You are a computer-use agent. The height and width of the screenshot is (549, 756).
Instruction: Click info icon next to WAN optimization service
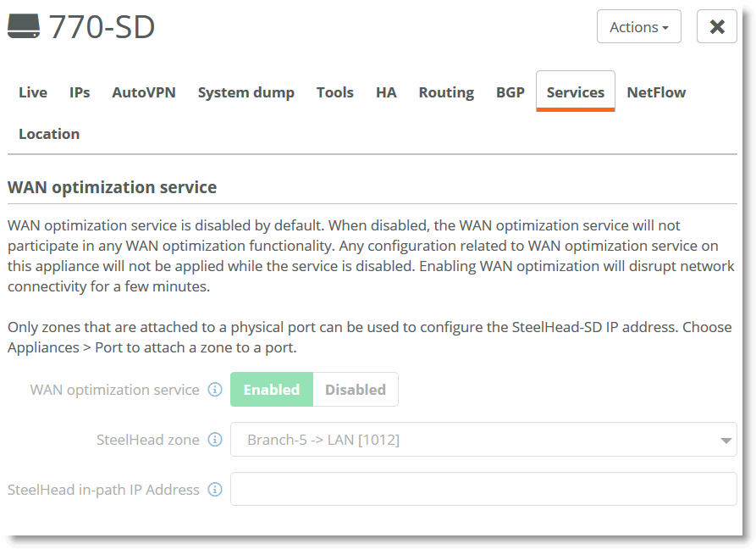tap(215, 390)
